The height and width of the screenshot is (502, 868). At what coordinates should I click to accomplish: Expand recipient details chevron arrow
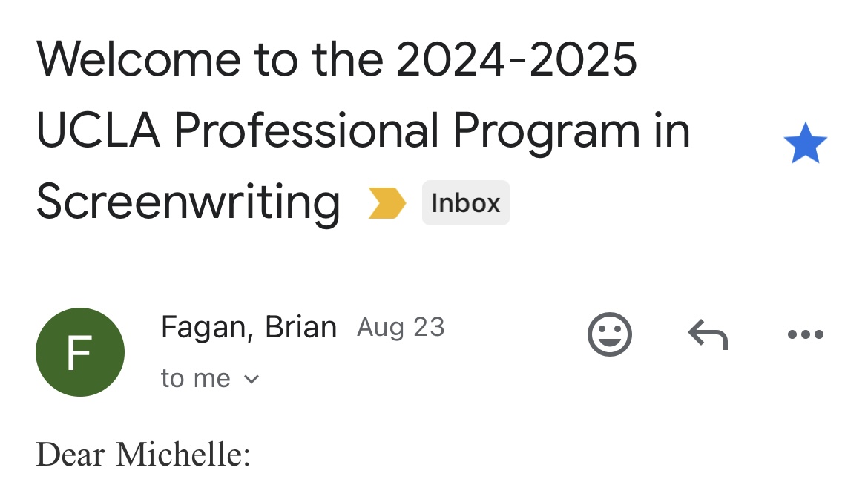pos(251,379)
